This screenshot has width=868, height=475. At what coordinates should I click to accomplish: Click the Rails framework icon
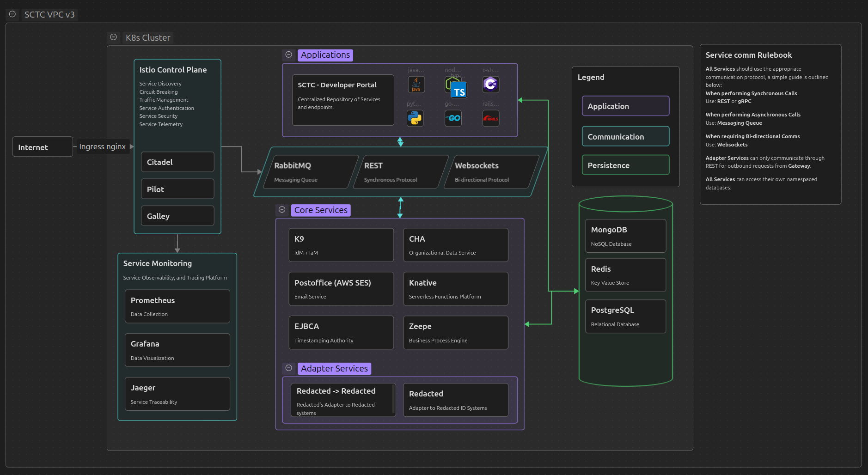point(491,118)
